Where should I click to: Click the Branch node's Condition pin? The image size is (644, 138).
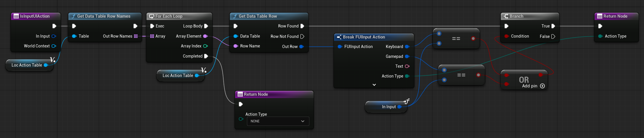coord(507,36)
